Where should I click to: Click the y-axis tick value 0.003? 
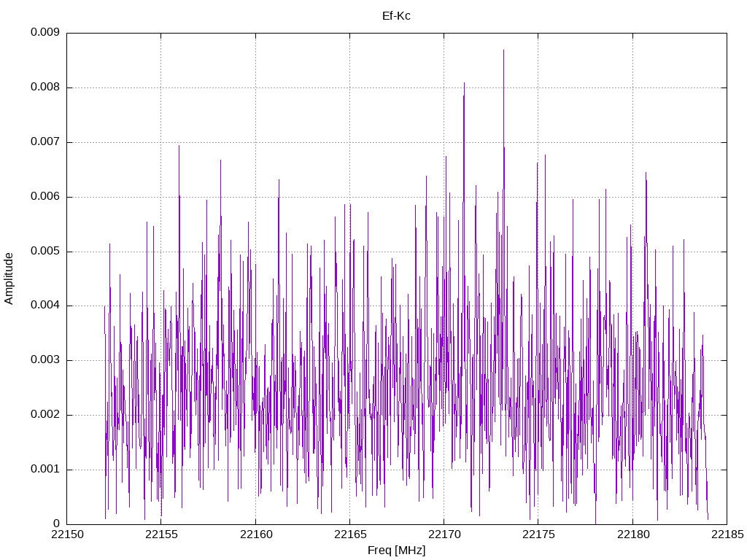[x=45, y=360]
